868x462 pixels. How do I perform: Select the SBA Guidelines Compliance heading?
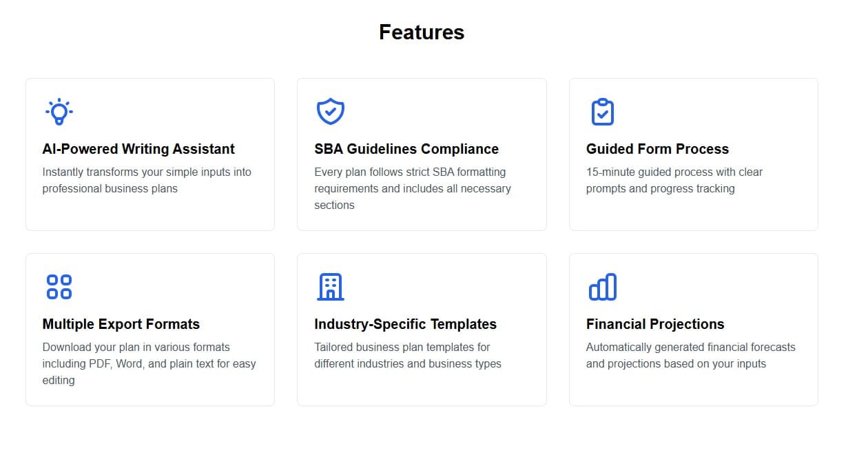coord(406,149)
